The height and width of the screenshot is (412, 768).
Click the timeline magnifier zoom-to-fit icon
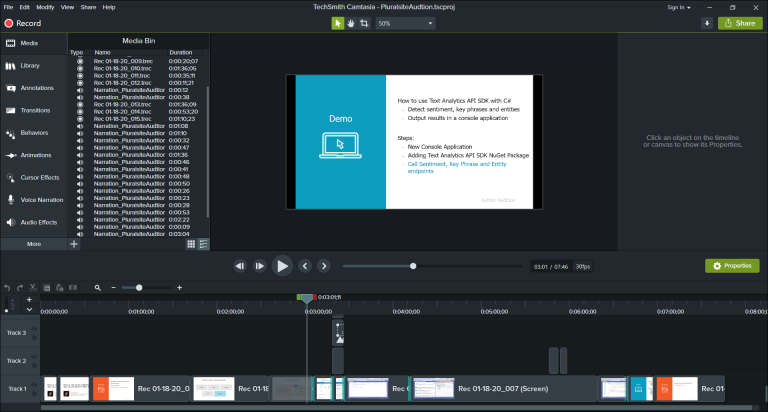(97, 288)
